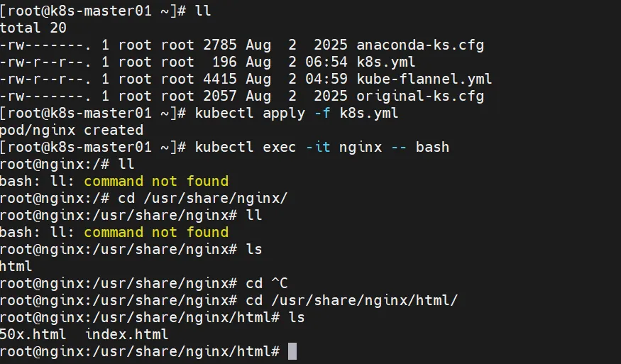Click the 'kubectl exec -it nginx -- bash' command
The height and width of the screenshot is (364, 621).
pyautogui.click(x=322, y=148)
